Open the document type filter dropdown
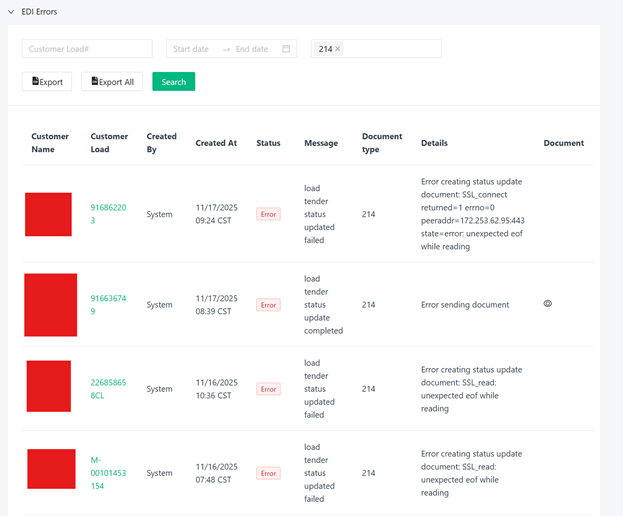The width and height of the screenshot is (623, 516). tap(376, 49)
